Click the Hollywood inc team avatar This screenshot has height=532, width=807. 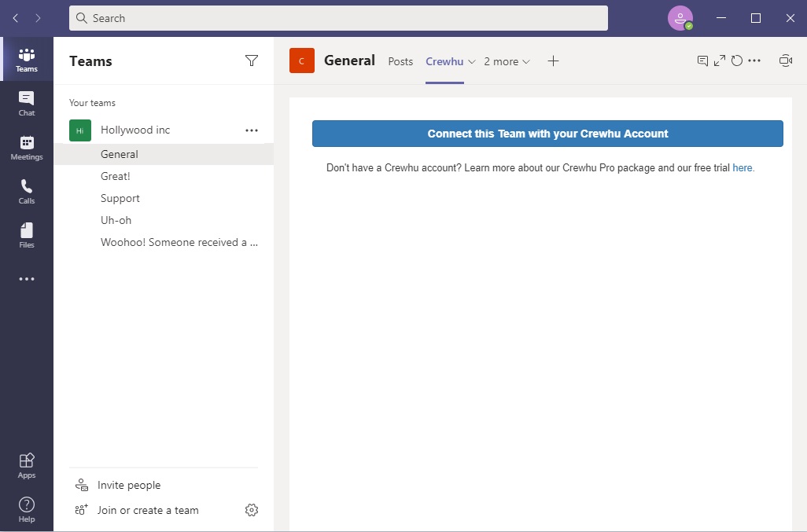point(80,130)
